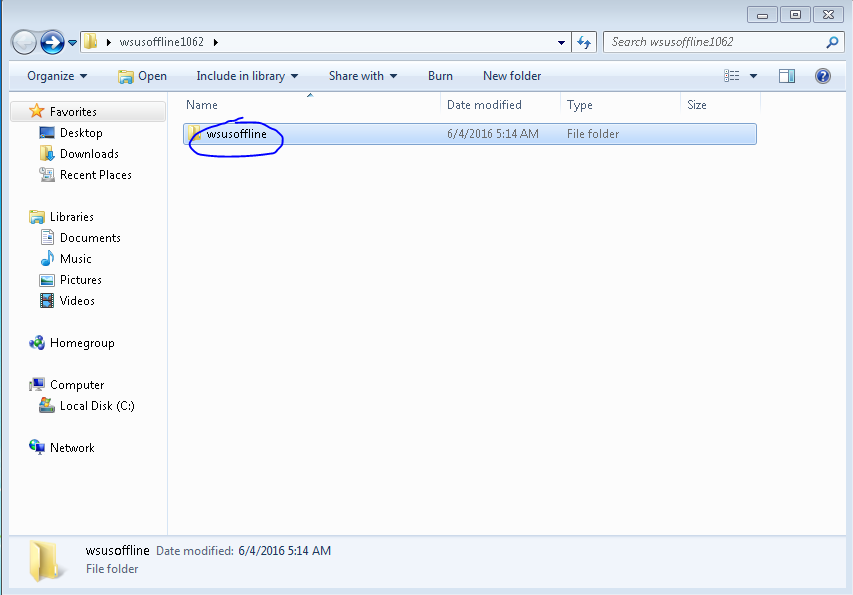Screen dimensions: 853x595
Task: Open the Include in library menu
Action: 247,76
